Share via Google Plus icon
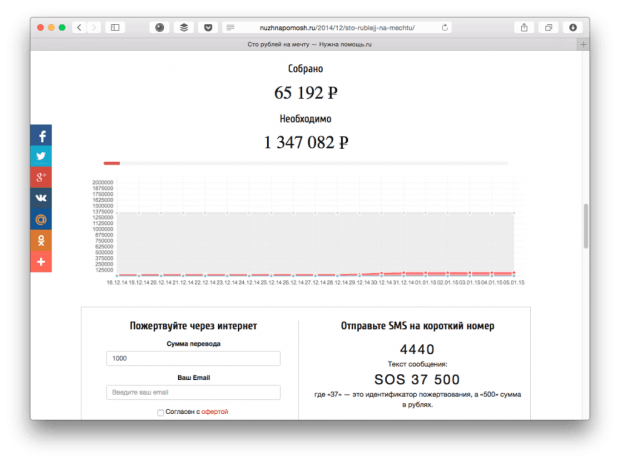620x463 pixels. click(x=41, y=177)
